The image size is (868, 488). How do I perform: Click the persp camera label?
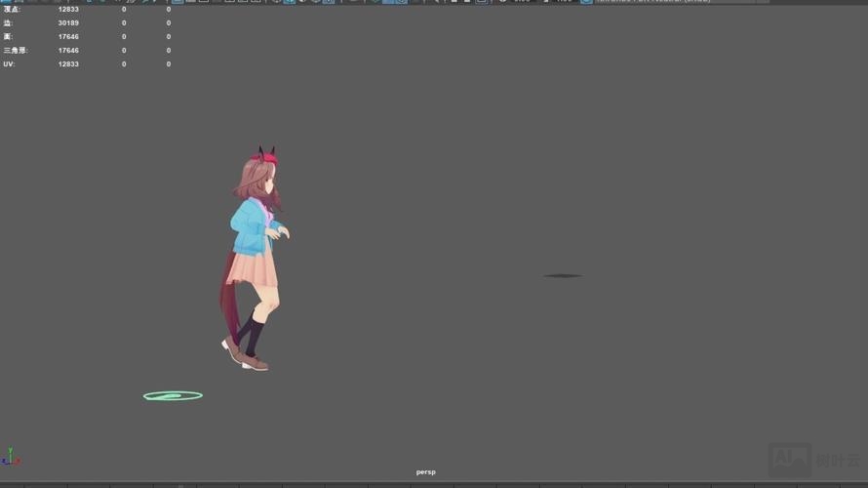(x=426, y=472)
